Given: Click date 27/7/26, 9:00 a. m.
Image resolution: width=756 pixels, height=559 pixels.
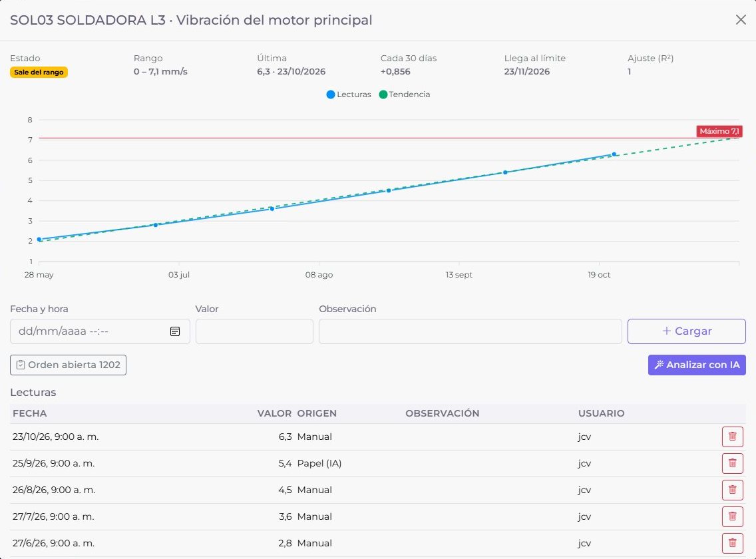Looking at the screenshot, I should [x=53, y=516].
